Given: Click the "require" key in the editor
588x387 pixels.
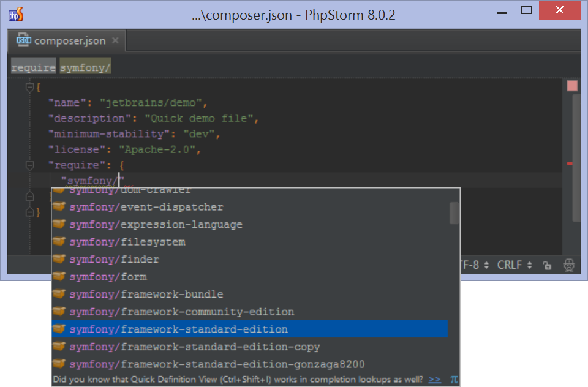Looking at the screenshot, I should pyautogui.click(x=77, y=165).
